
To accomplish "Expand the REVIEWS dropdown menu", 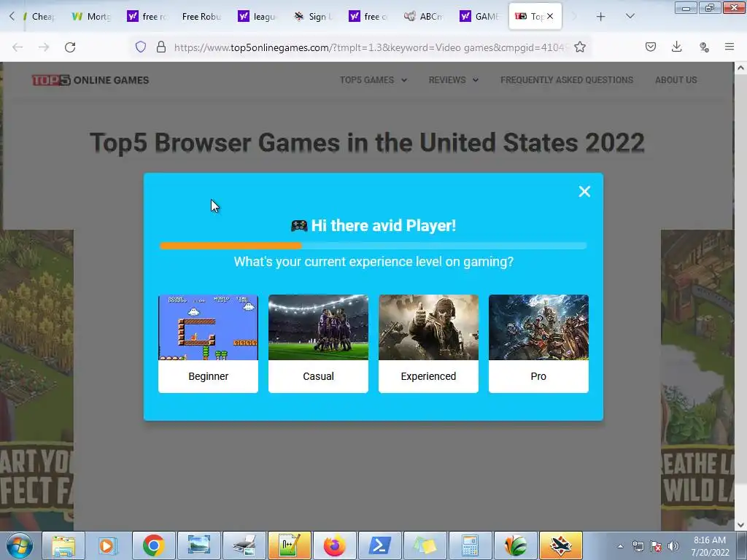I will 453,80.
